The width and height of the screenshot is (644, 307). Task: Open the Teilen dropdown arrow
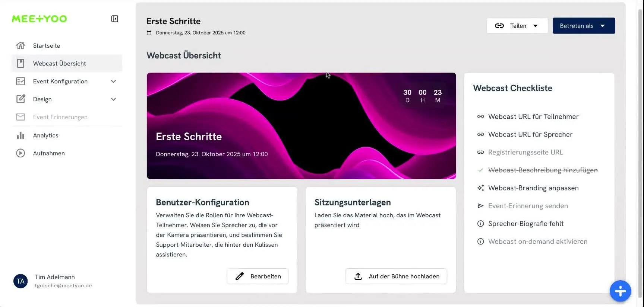536,26
